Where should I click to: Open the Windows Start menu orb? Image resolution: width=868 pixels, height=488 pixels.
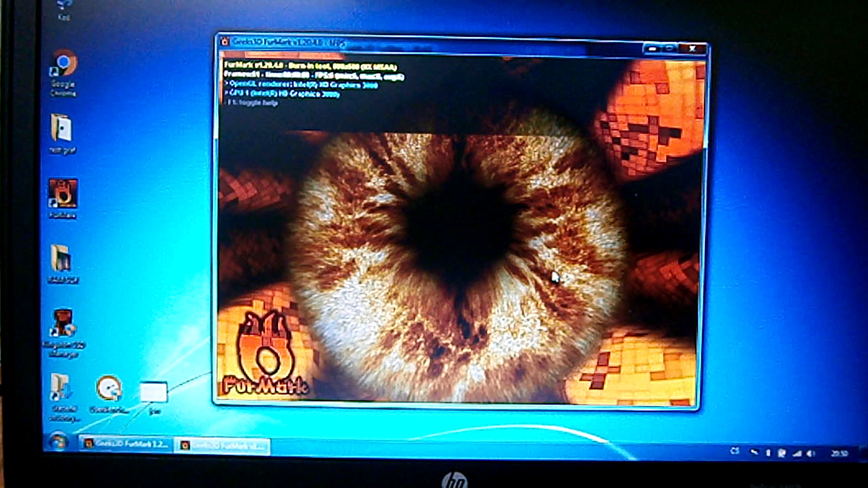[58, 443]
